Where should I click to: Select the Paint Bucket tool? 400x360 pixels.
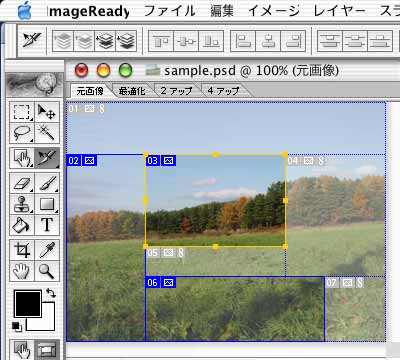click(x=22, y=225)
